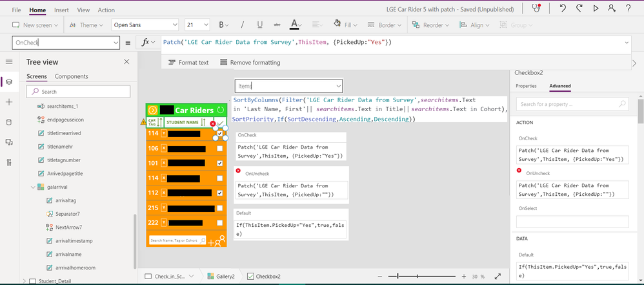
Task: Click New screen button
Action: tap(35, 25)
